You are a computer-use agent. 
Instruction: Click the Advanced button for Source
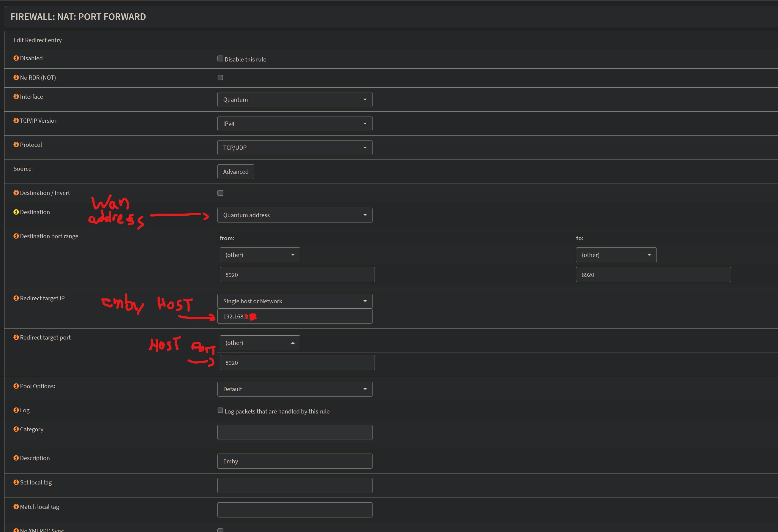[x=236, y=172]
